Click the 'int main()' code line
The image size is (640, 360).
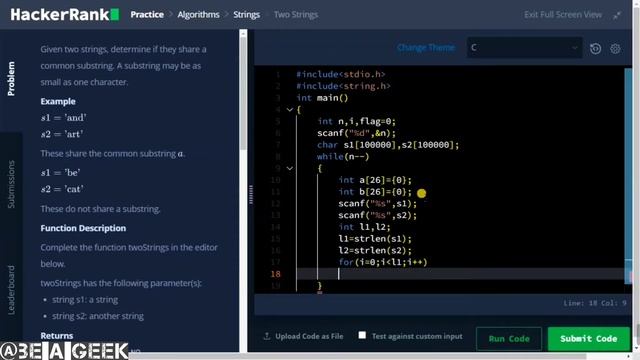coord(322,98)
